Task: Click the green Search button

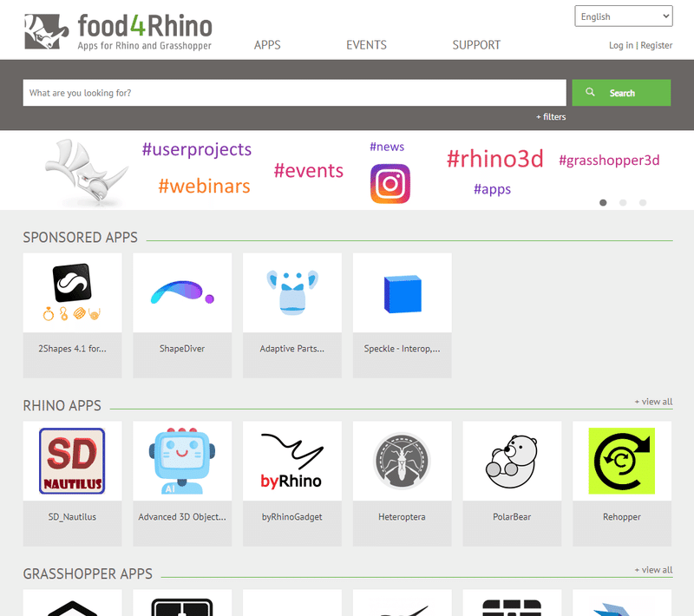Action: click(x=621, y=93)
